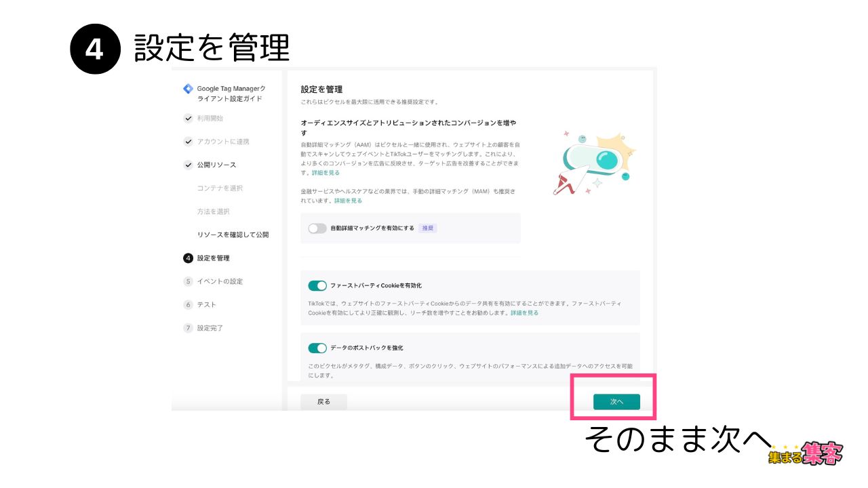Click the 戻る button
This screenshot has width=868, height=488.
pyautogui.click(x=324, y=402)
